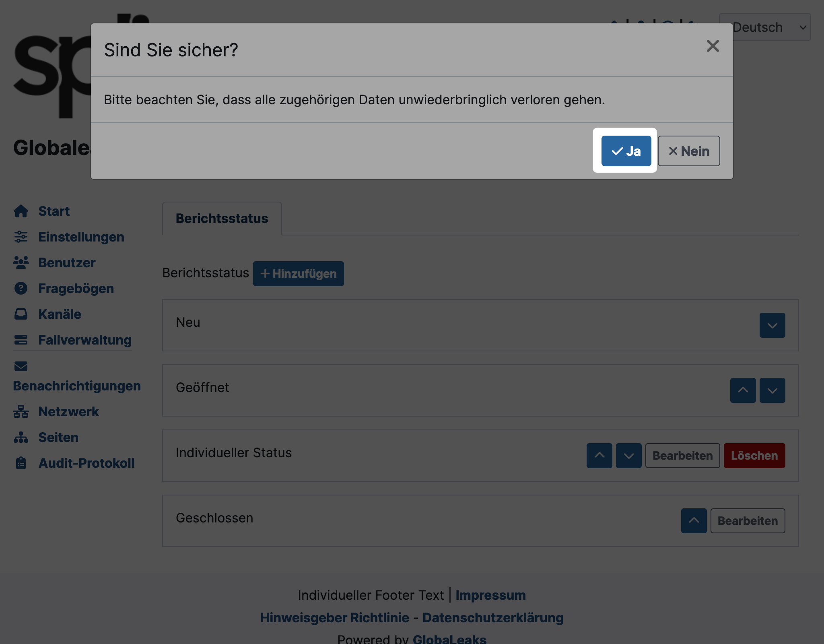Click the 'Geöffnet' status row text
Image resolution: width=824 pixels, height=644 pixels.
[202, 387]
